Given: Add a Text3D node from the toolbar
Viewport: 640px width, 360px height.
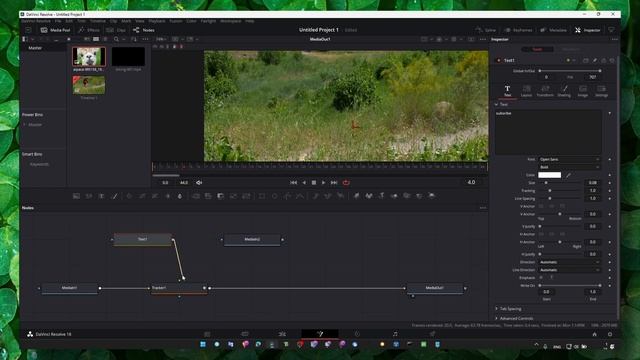Looking at the screenshot, I should click(x=382, y=196).
